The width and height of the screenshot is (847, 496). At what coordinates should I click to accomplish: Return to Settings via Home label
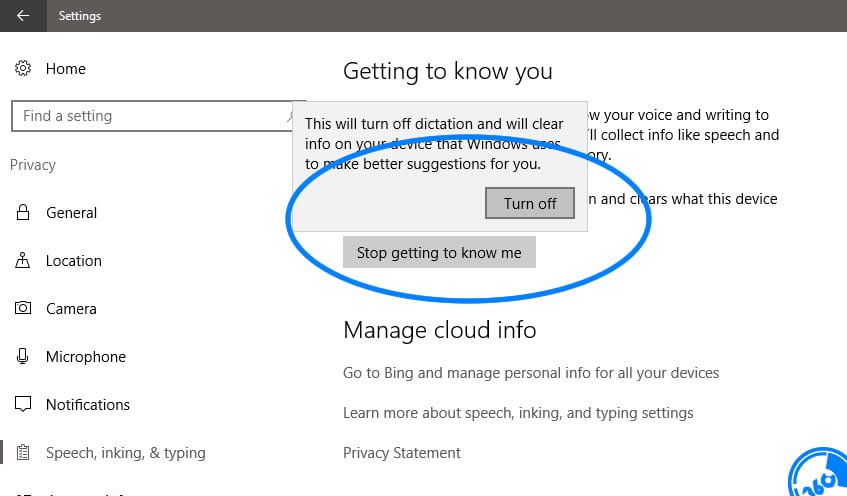[66, 69]
